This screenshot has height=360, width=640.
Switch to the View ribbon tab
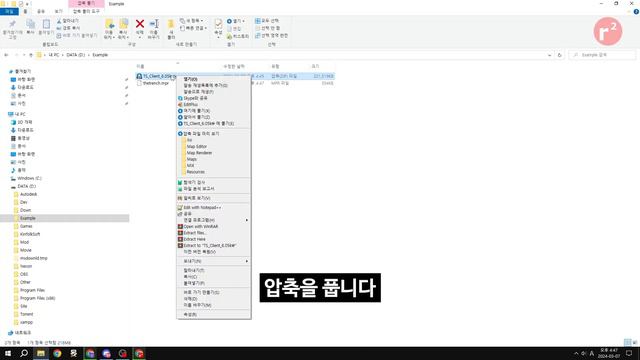59,11
